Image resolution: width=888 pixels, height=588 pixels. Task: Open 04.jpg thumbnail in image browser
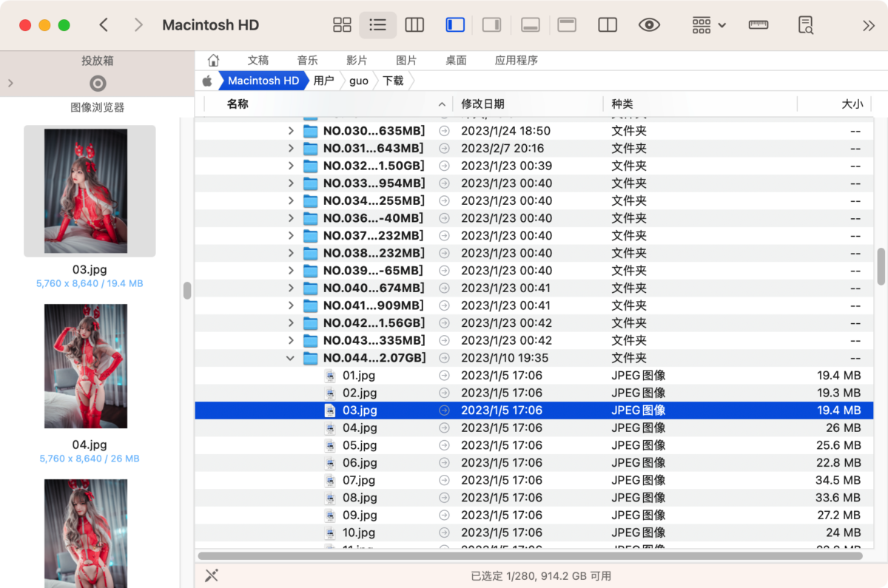point(86,366)
